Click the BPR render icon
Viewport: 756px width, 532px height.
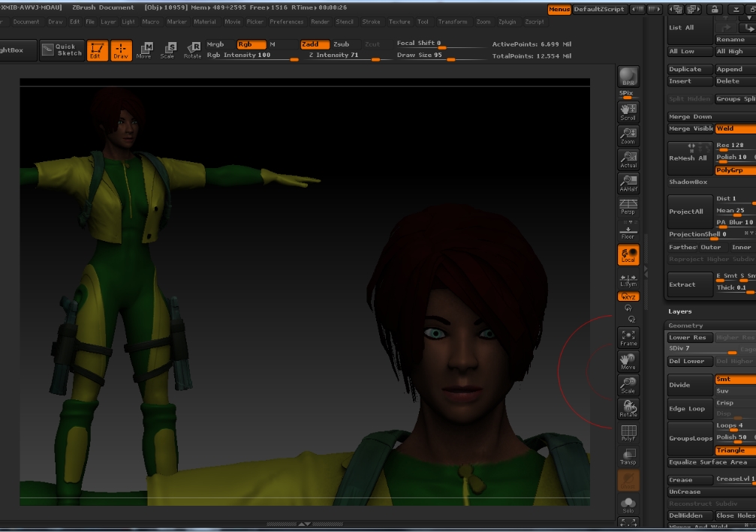[x=628, y=77]
